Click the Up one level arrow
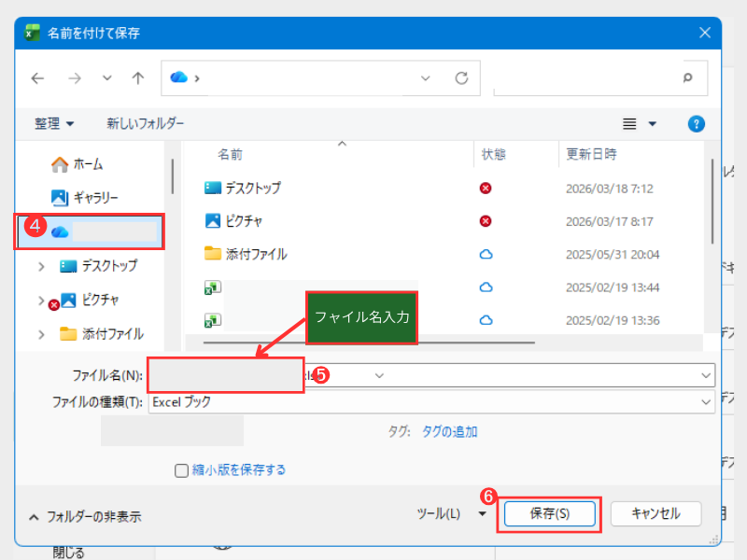The height and width of the screenshot is (560, 747). click(x=137, y=78)
